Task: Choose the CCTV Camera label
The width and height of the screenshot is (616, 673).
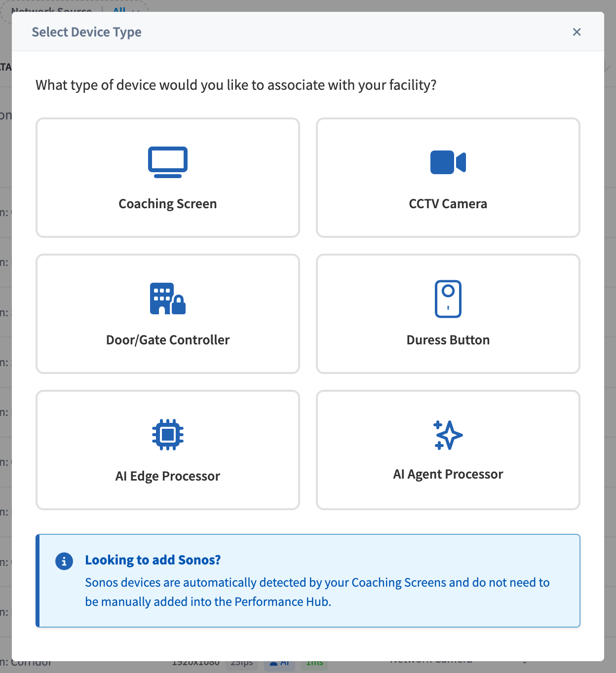Action: [x=448, y=204]
